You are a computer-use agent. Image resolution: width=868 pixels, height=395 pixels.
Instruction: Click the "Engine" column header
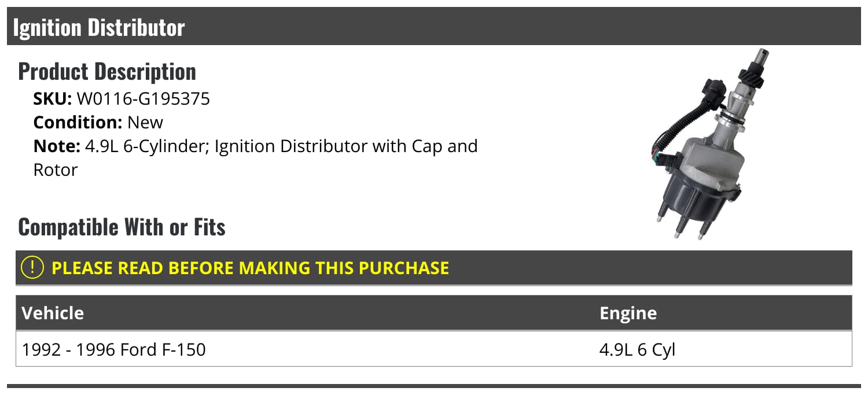628,313
